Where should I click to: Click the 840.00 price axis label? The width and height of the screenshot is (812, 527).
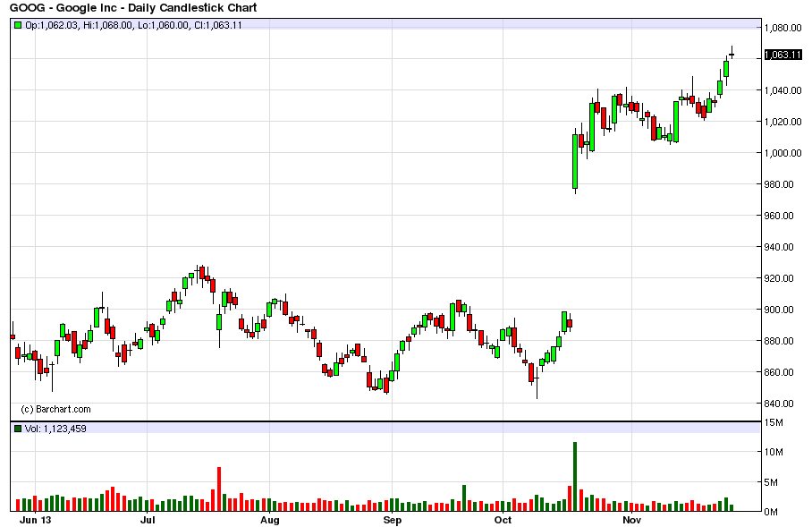(779, 404)
